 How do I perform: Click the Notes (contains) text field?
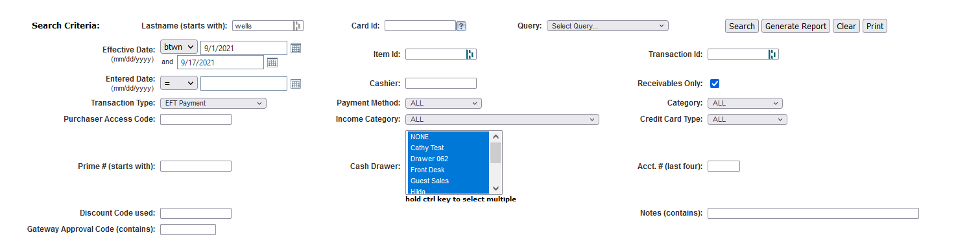tap(813, 213)
